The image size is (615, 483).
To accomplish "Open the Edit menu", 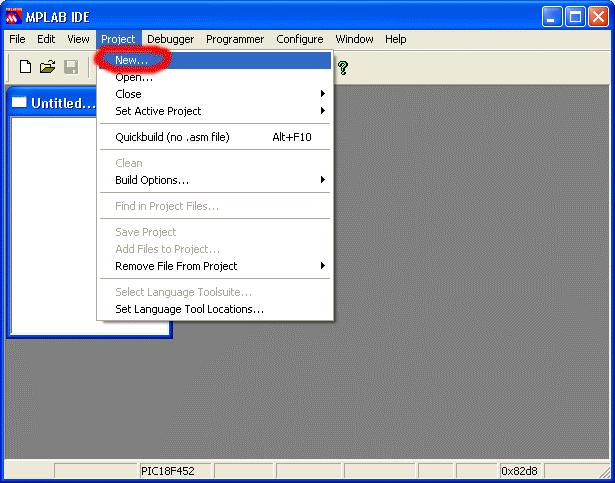I will coord(46,39).
